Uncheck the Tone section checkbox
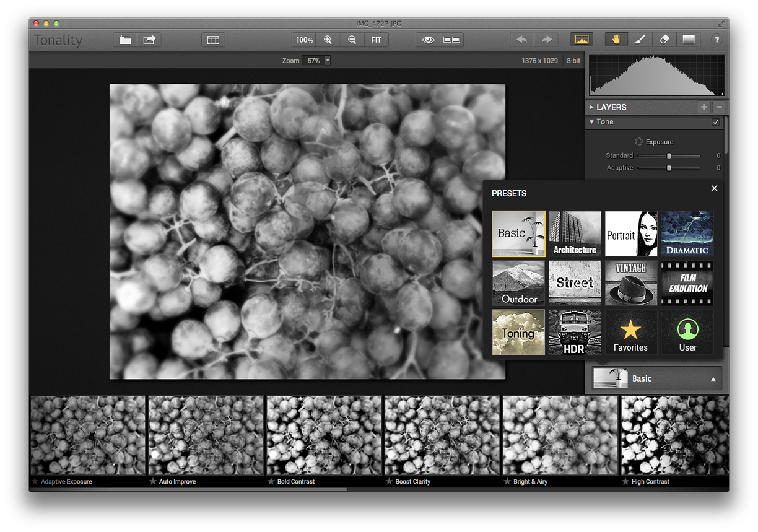This screenshot has width=758, height=532. (x=716, y=122)
